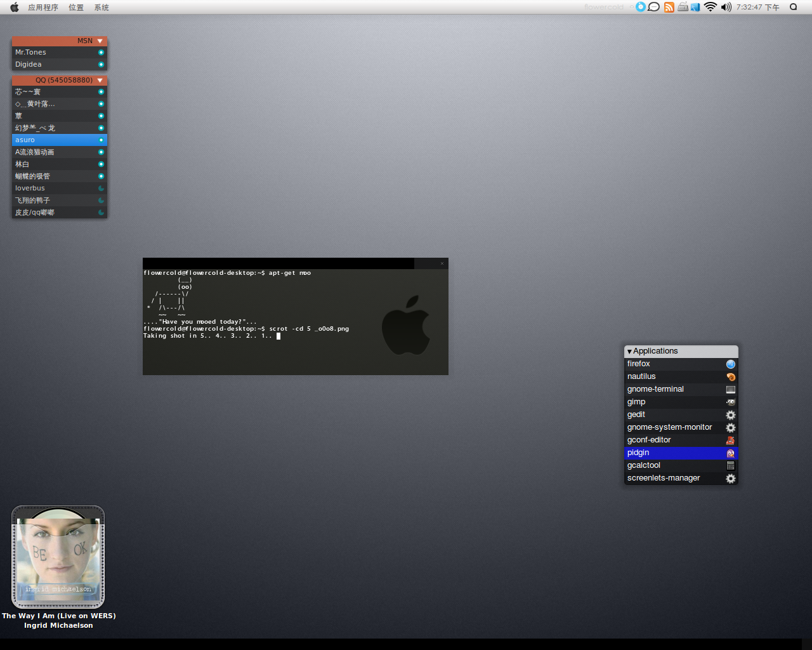This screenshot has width=812, height=650.
Task: Click the clock showing 7:32:47 下午
Action: (x=758, y=8)
